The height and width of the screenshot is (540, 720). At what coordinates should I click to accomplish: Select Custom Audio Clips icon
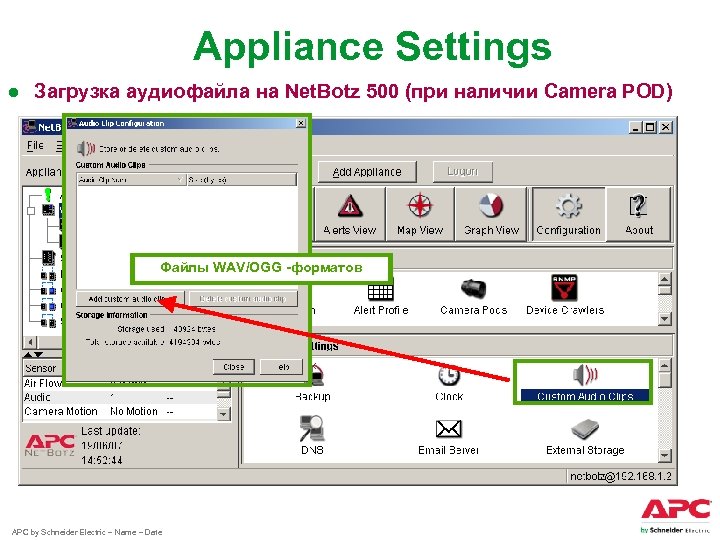pyautogui.click(x=585, y=383)
